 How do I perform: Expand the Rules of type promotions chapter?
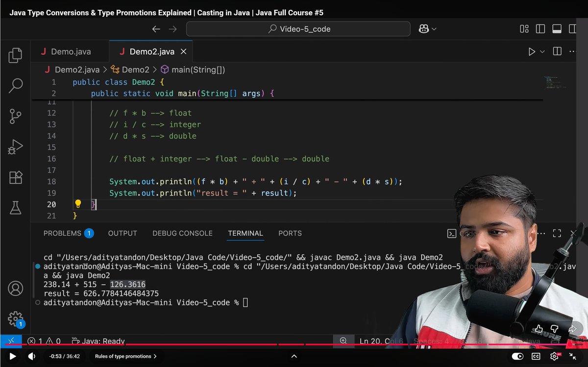click(126, 356)
